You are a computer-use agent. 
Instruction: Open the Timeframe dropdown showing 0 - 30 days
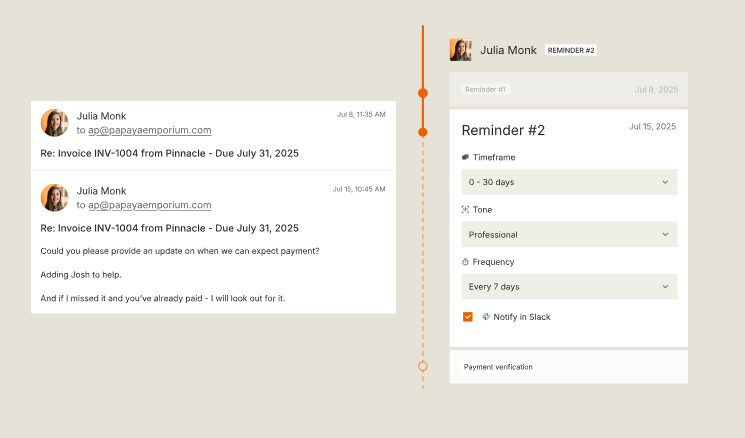pos(569,182)
